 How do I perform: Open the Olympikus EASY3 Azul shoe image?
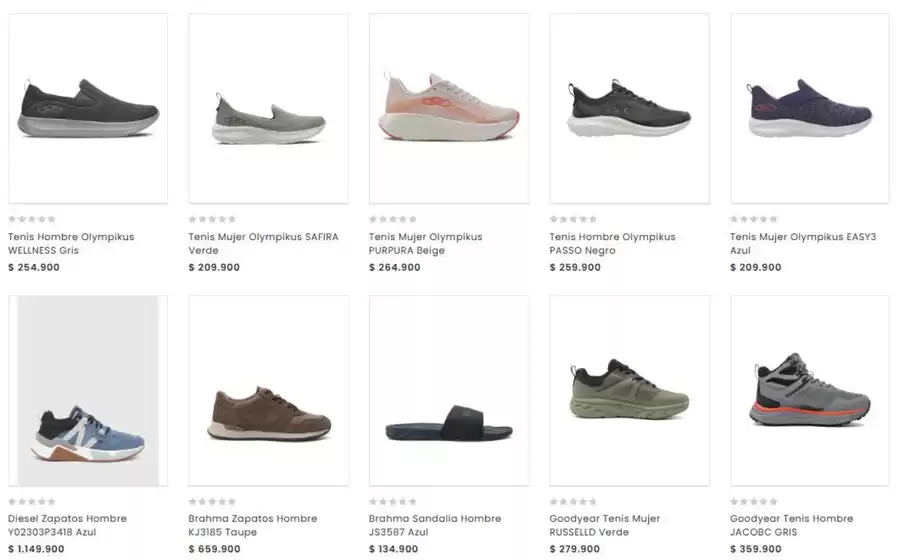pos(809,109)
